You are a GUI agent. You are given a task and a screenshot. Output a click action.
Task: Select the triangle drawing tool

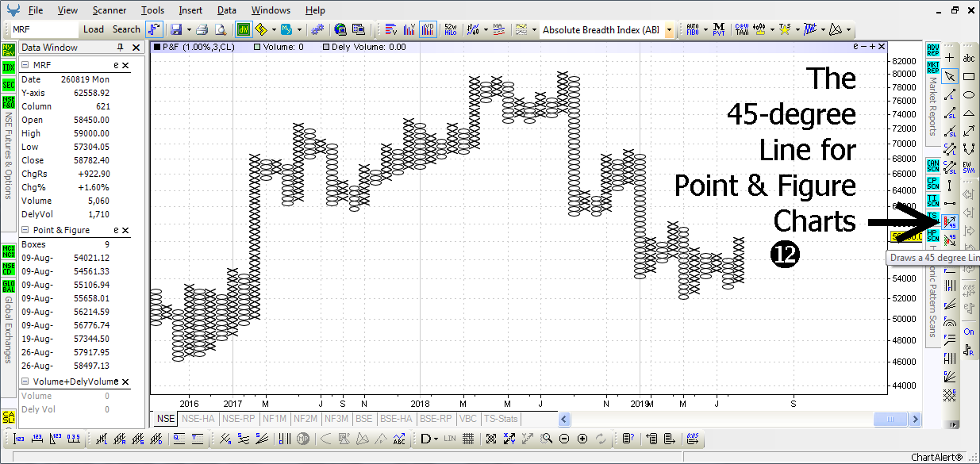point(969,113)
